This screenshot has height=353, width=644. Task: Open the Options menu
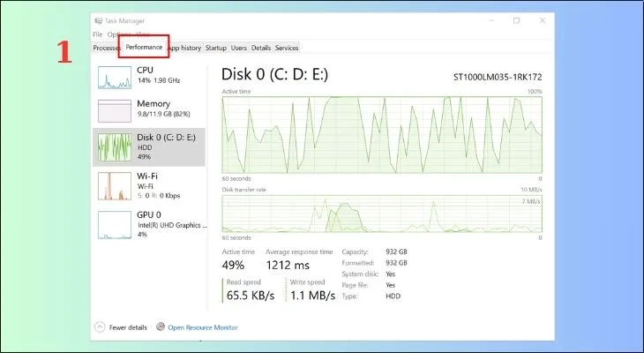coord(119,34)
